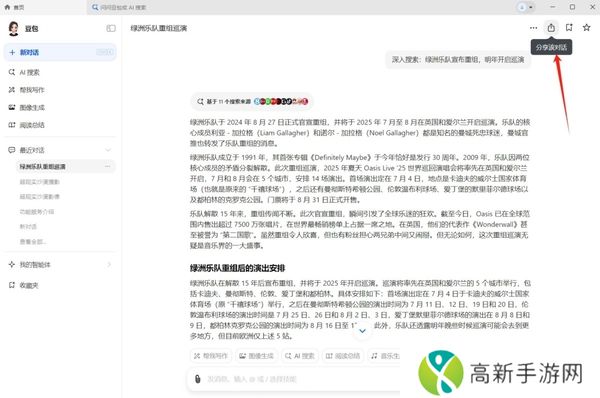Open 阅读总结 in the sidebar
The image size is (600, 398).
(32, 125)
